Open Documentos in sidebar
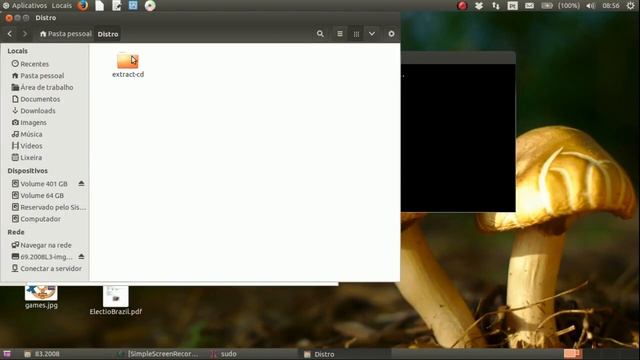Image resolution: width=640 pixels, height=360 pixels. pos(36,99)
